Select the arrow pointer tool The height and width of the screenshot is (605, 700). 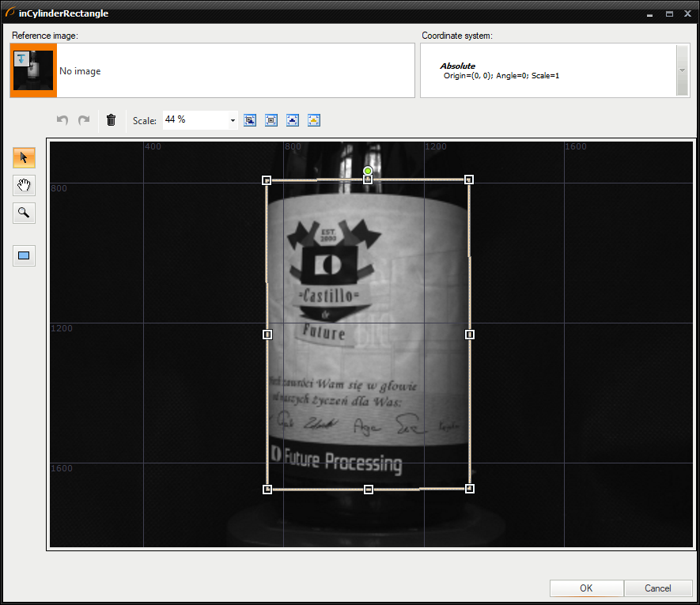24,157
